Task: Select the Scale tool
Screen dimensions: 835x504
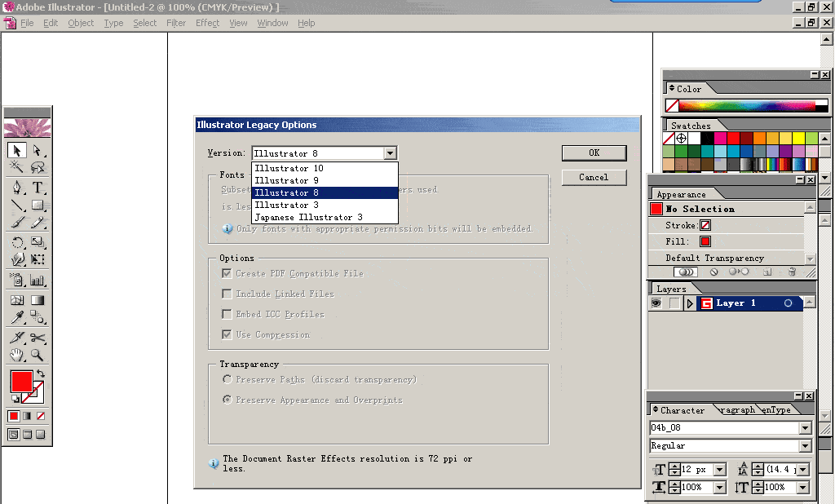Action: coord(38,242)
